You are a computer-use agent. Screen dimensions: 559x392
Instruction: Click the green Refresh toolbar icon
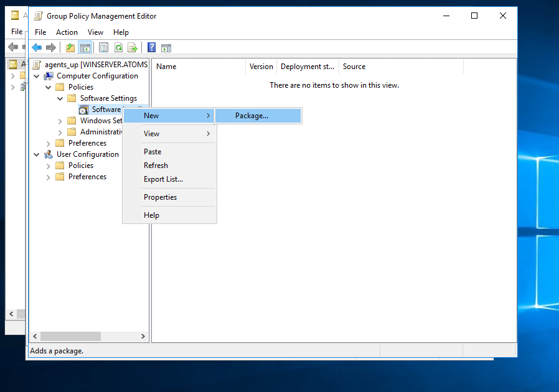[118, 48]
